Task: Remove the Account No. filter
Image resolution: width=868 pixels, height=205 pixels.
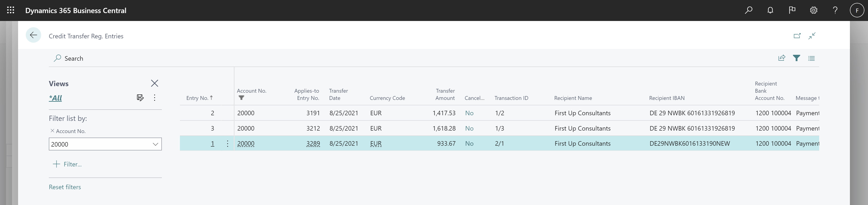Action: 52,131
